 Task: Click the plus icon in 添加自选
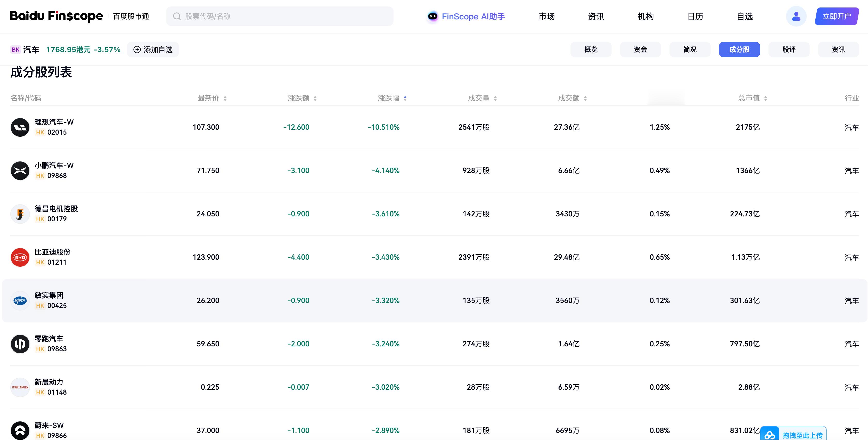(137, 50)
